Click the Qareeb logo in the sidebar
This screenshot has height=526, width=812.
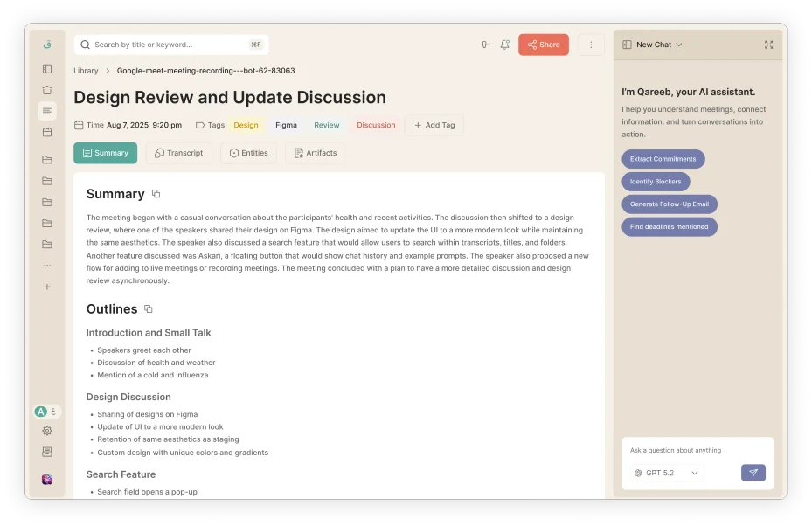[x=47, y=45]
